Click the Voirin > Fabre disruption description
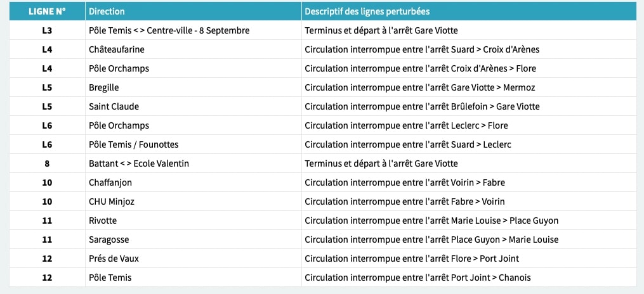This screenshot has width=644, height=294. coord(405,182)
